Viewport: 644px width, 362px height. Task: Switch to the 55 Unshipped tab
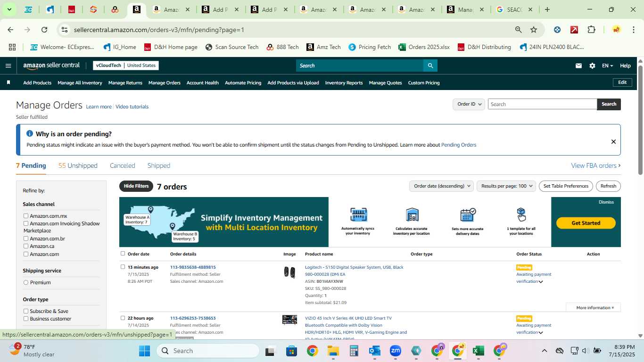click(78, 165)
